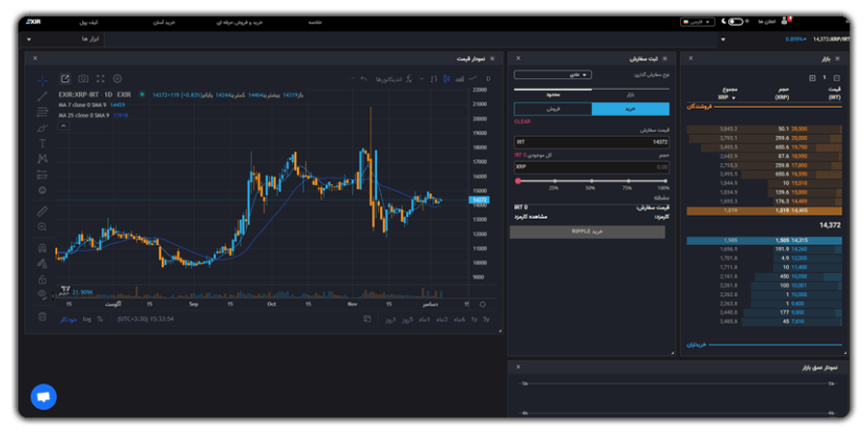Open the XRP total column unit dropdown
The image size is (868, 434).
coord(726,98)
